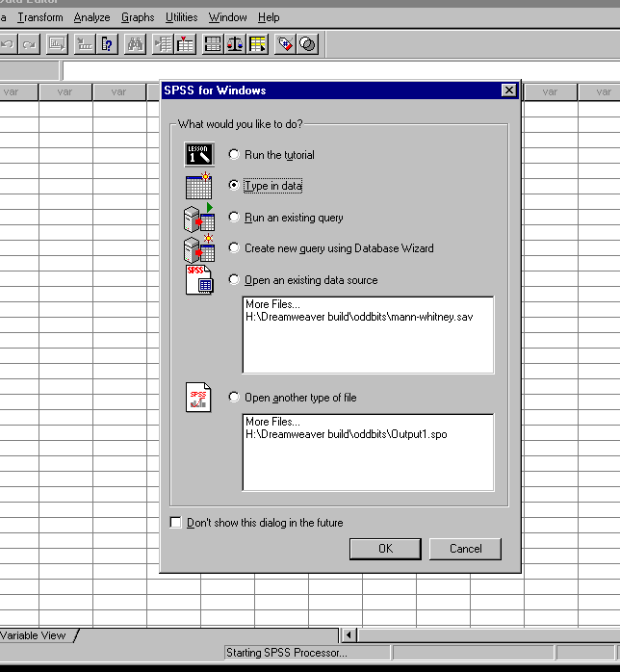Toggle the Value Labels tag icon

285,44
